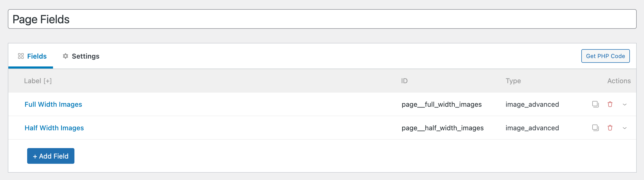
Task: Click the Settings gear icon
Action: (x=66, y=56)
